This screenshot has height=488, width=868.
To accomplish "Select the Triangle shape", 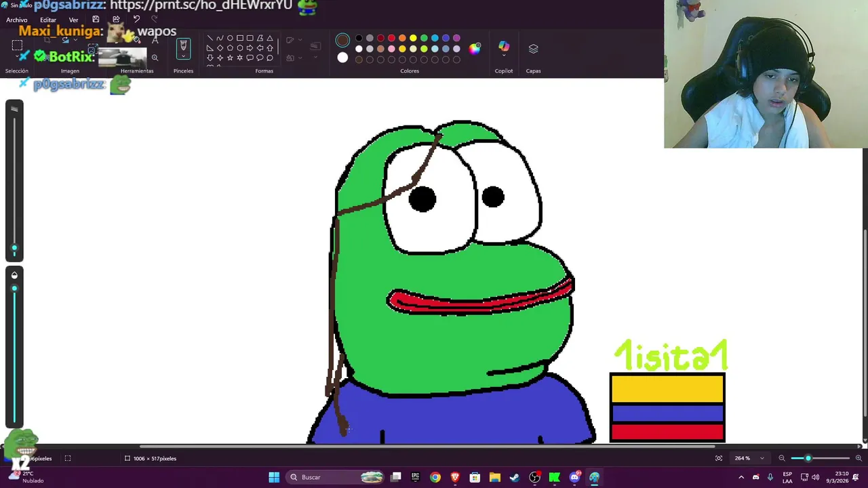I will click(x=270, y=38).
